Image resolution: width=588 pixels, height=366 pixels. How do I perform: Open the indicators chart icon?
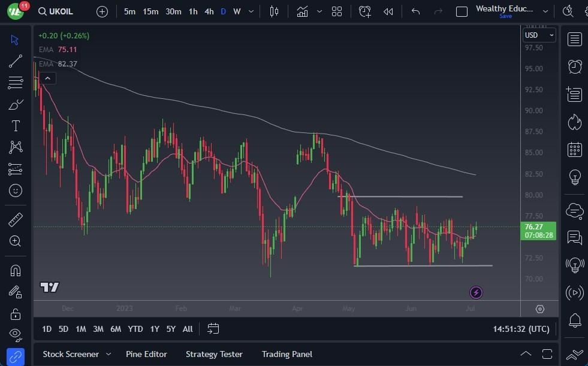pyautogui.click(x=302, y=11)
